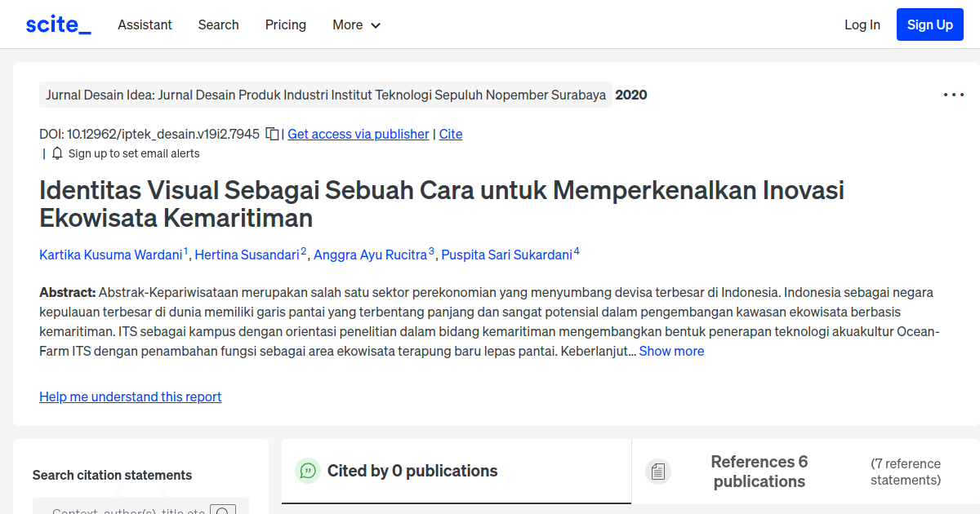Click the journal name badge above the title
Viewport: 980px width, 514px height.
(x=324, y=95)
